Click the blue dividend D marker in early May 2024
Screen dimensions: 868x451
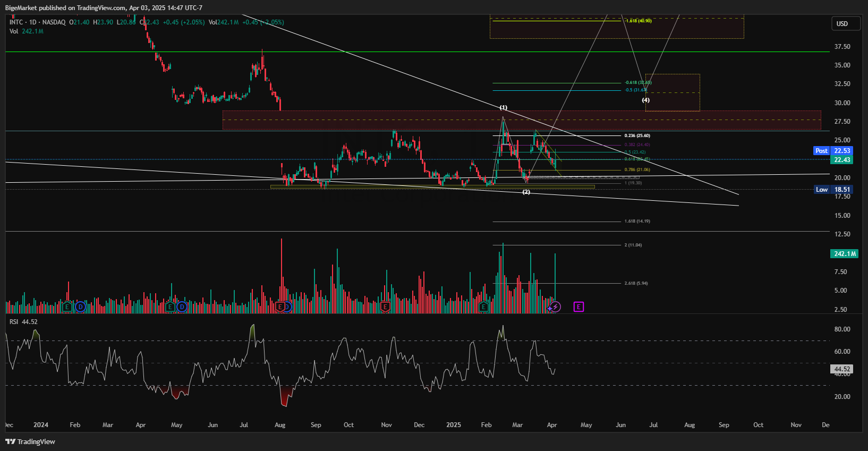182,307
